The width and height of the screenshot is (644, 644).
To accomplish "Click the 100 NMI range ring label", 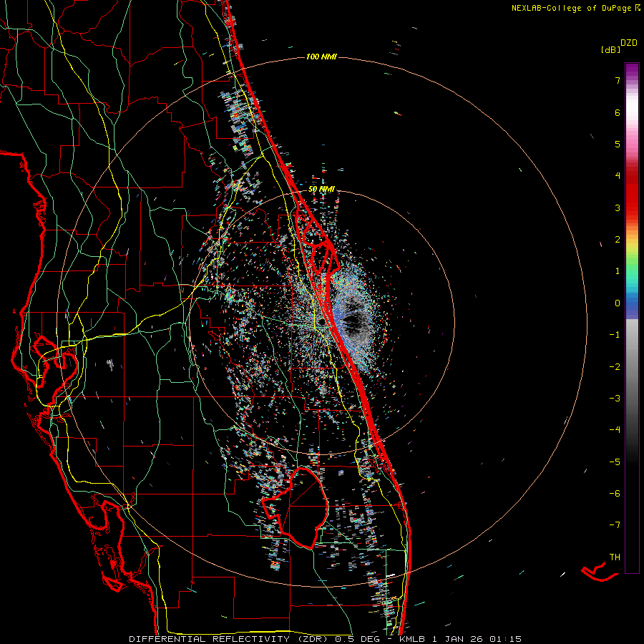I will (321, 57).
